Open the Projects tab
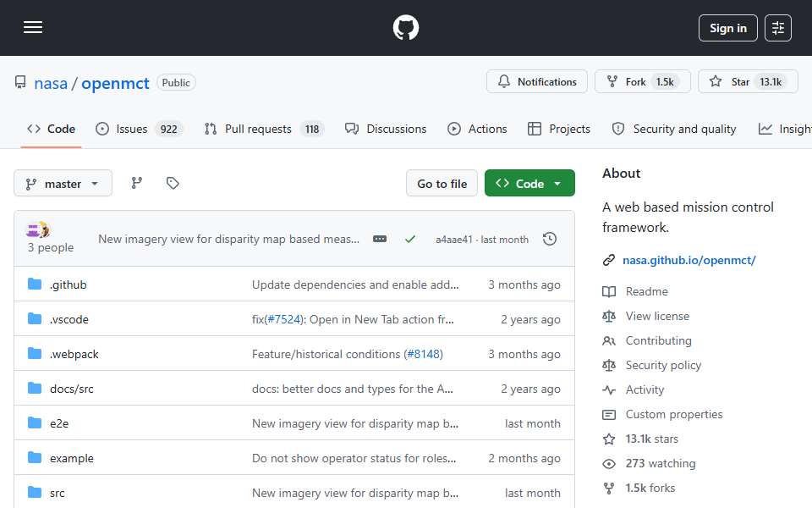Image resolution: width=812 pixels, height=508 pixels. (559, 129)
